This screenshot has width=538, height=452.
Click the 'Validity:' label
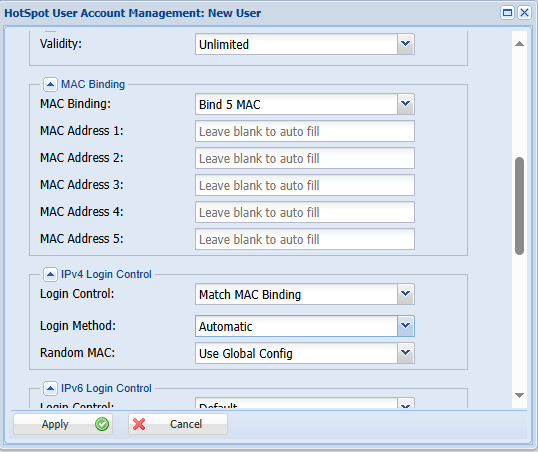click(x=61, y=44)
